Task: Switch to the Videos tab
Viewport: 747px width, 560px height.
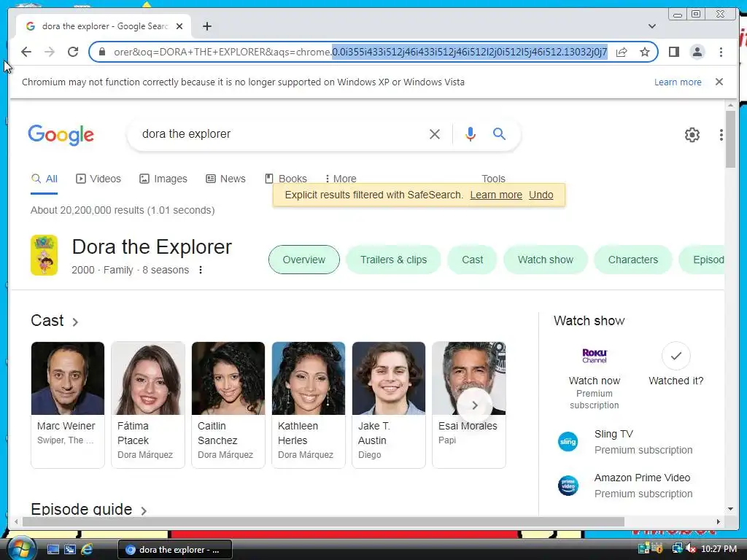Action: pyautogui.click(x=98, y=179)
